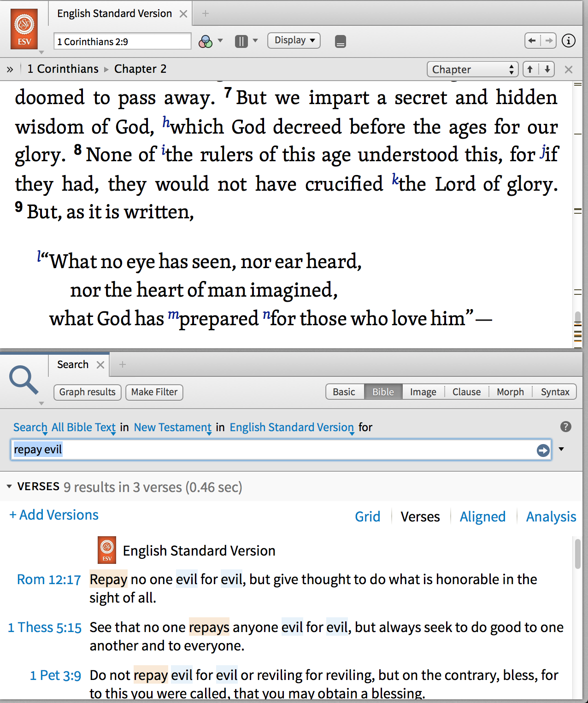Open footnote l before 'What no eye'
The width and height of the screenshot is (588, 703).
[x=40, y=256]
